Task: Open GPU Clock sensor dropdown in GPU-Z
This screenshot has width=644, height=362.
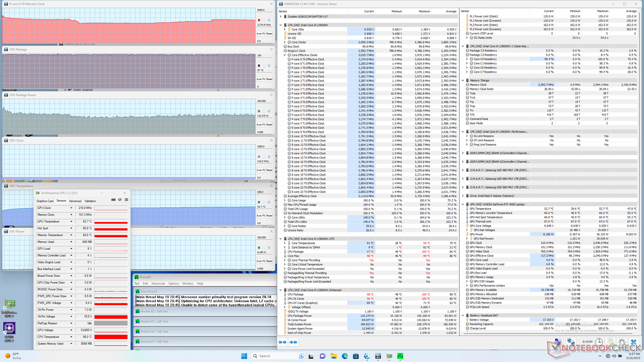Action: click(x=71, y=208)
